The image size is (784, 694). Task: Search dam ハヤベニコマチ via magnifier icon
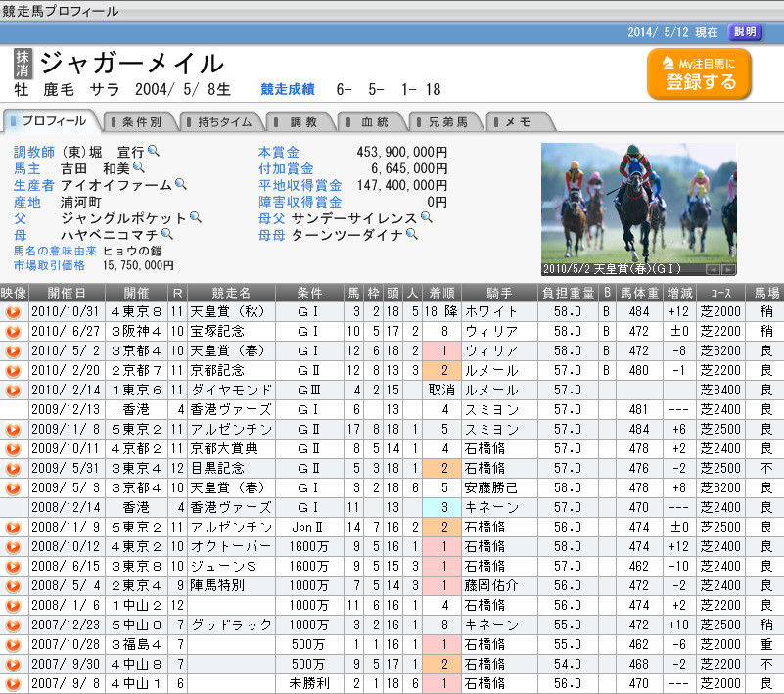click(x=167, y=234)
